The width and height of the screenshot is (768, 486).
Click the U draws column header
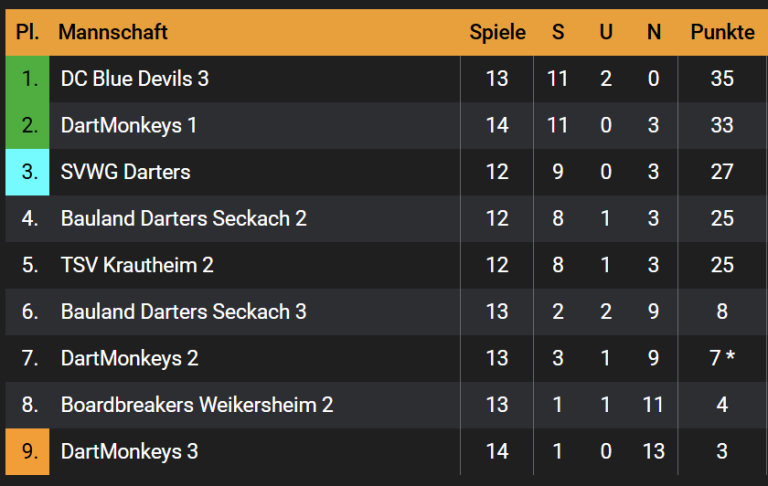(606, 32)
